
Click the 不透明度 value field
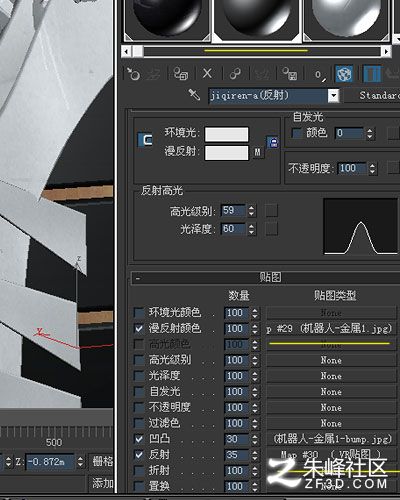point(352,168)
